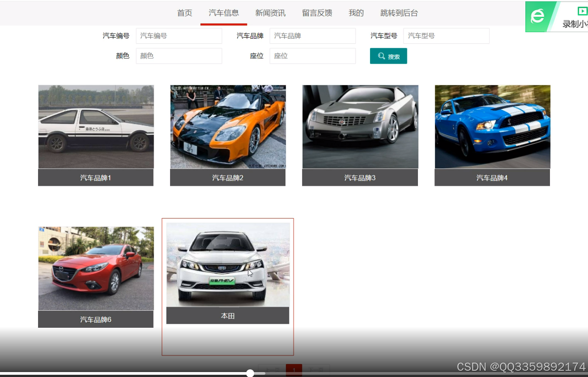Screen dimensions: 588x377
Task: Open the red Mazda car thumbnail
Action: pos(96,269)
